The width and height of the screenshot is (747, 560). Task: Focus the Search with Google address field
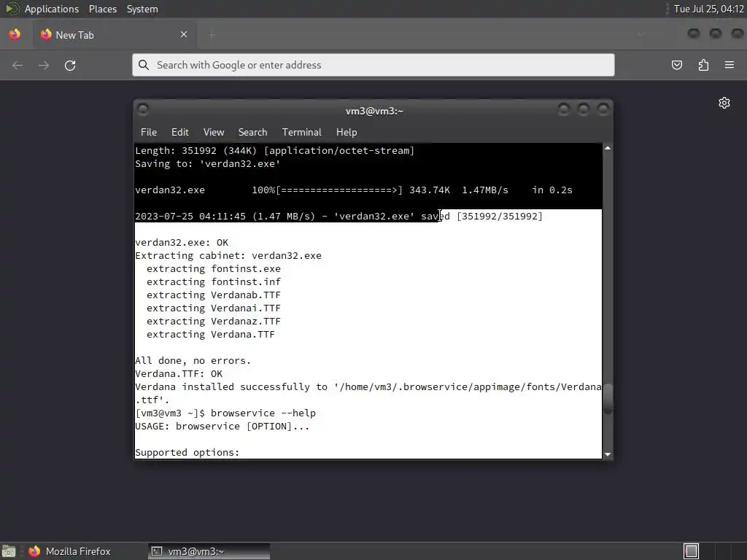pyautogui.click(x=373, y=65)
